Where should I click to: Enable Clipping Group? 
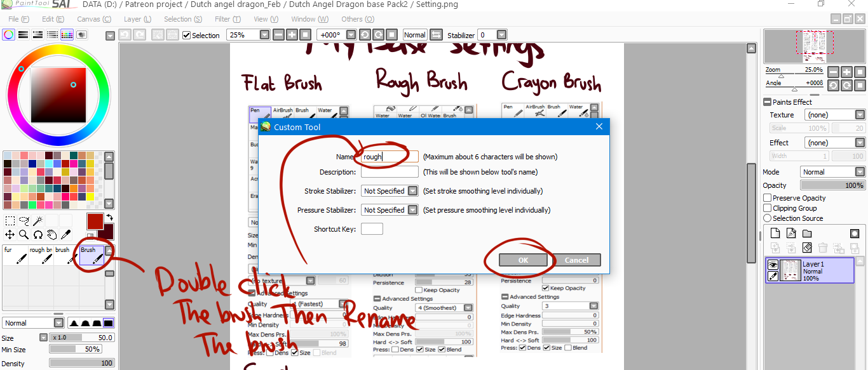pyautogui.click(x=767, y=208)
